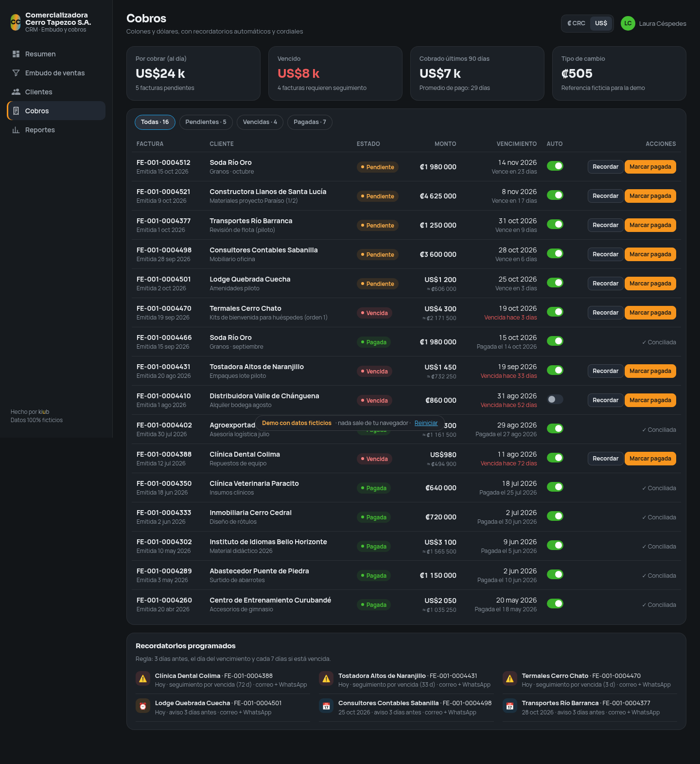Click Recordar for Soda Río Oro FE-001-0004512

(605, 167)
